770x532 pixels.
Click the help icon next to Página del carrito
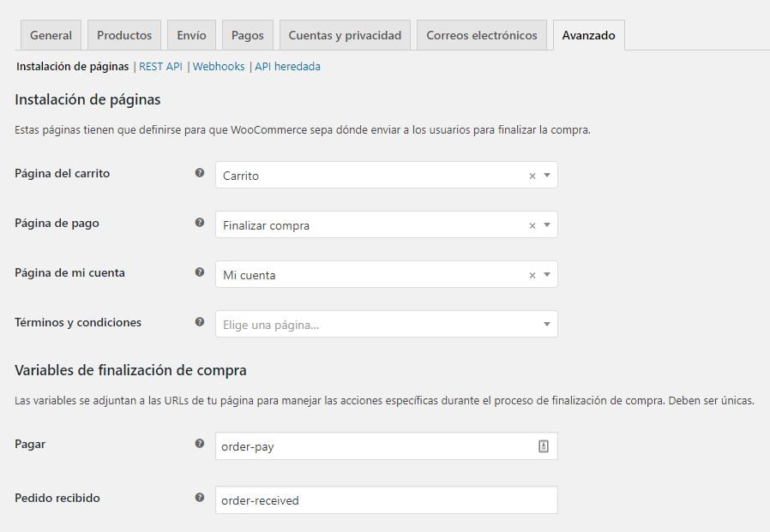[x=200, y=173]
